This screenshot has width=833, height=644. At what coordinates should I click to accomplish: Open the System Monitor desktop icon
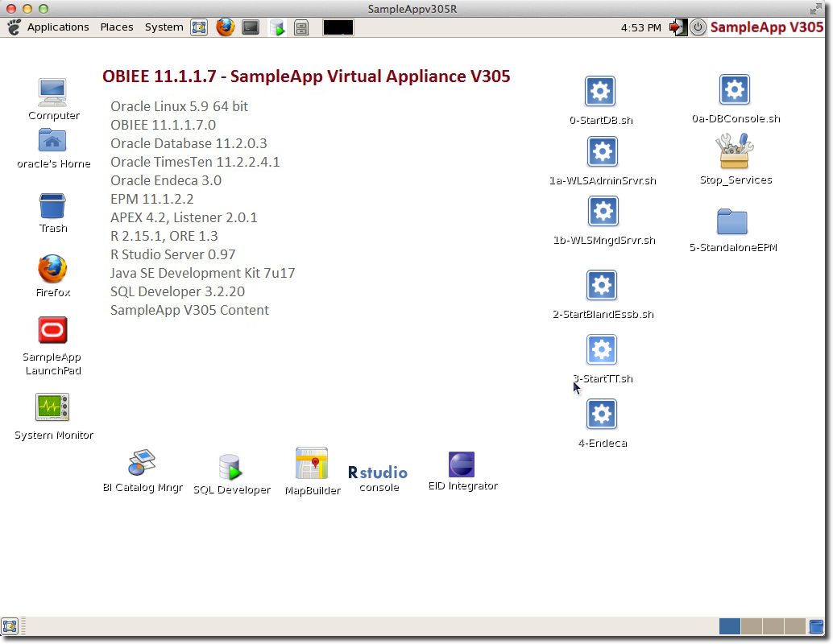(53, 408)
